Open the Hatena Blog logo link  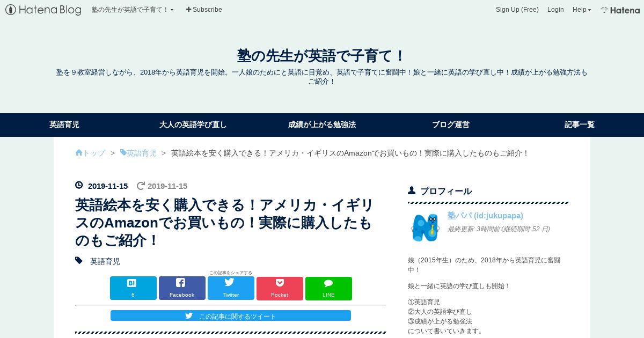(43, 10)
